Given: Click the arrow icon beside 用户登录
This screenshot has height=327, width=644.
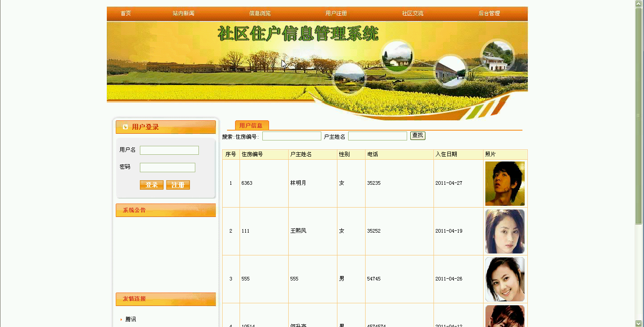Looking at the screenshot, I should (x=125, y=127).
